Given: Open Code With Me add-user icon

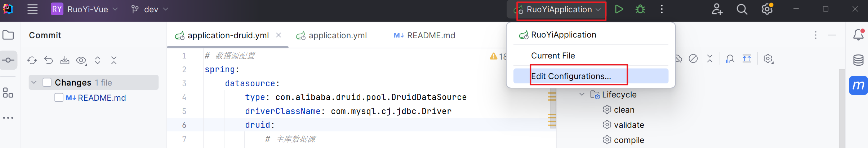Looking at the screenshot, I should pyautogui.click(x=717, y=9).
